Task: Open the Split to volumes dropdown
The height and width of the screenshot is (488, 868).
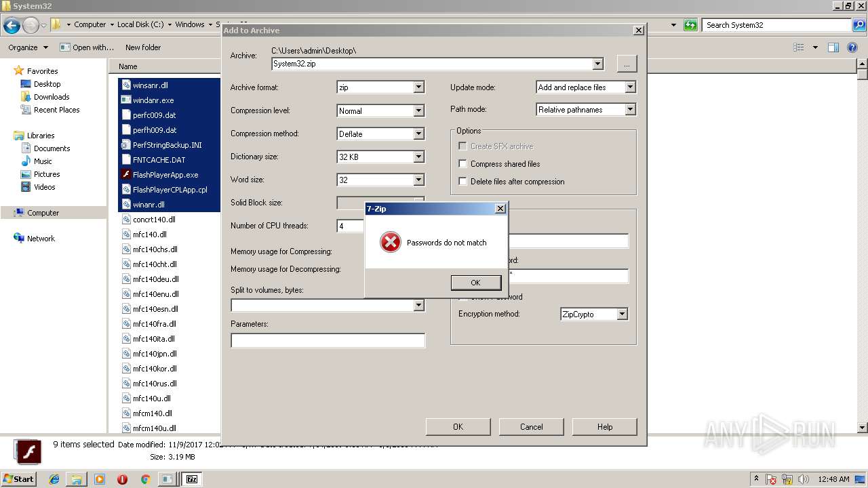Action: point(418,305)
